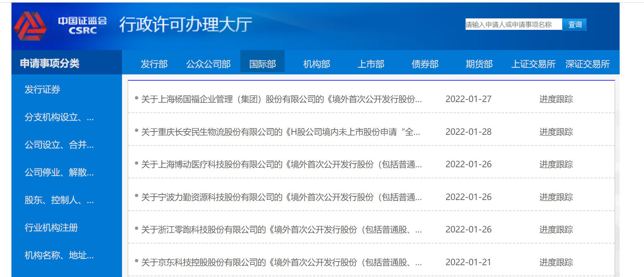Open the 发行部 tab

coord(154,64)
